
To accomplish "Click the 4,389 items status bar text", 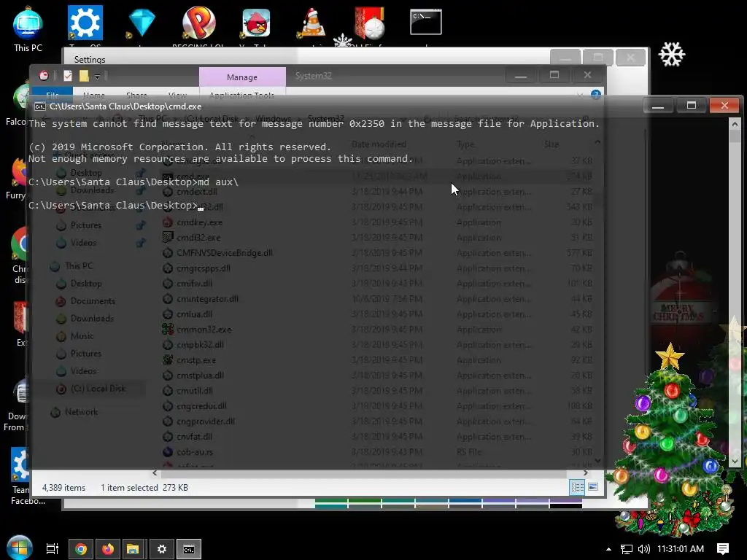I will click(x=64, y=488).
